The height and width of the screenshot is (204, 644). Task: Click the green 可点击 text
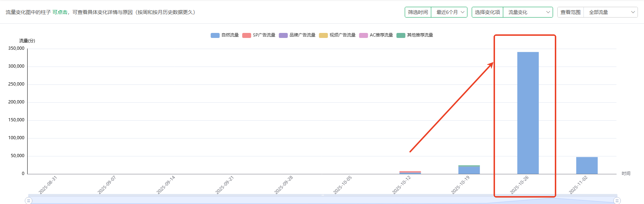pyautogui.click(x=60, y=12)
